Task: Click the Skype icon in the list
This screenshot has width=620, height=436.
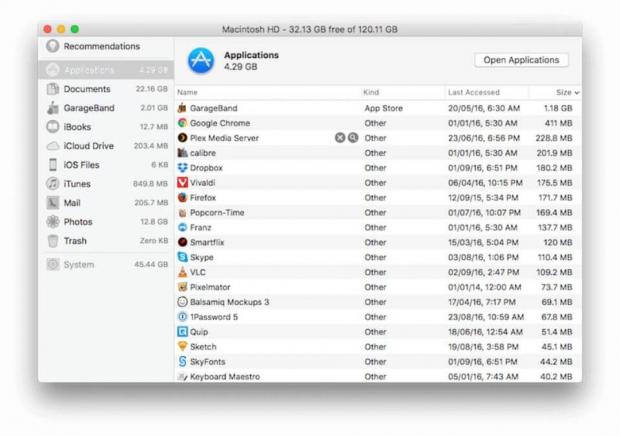Action: [x=182, y=257]
